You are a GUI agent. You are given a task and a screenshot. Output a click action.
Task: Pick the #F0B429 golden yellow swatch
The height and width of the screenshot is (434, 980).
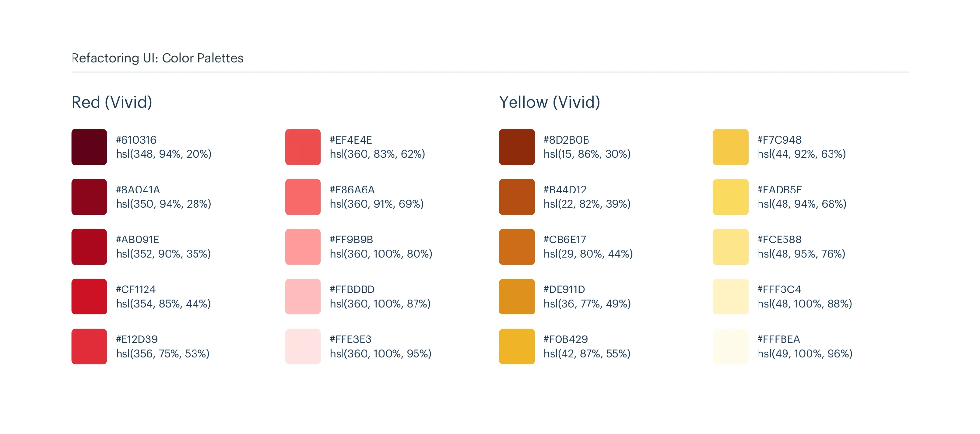(x=517, y=346)
